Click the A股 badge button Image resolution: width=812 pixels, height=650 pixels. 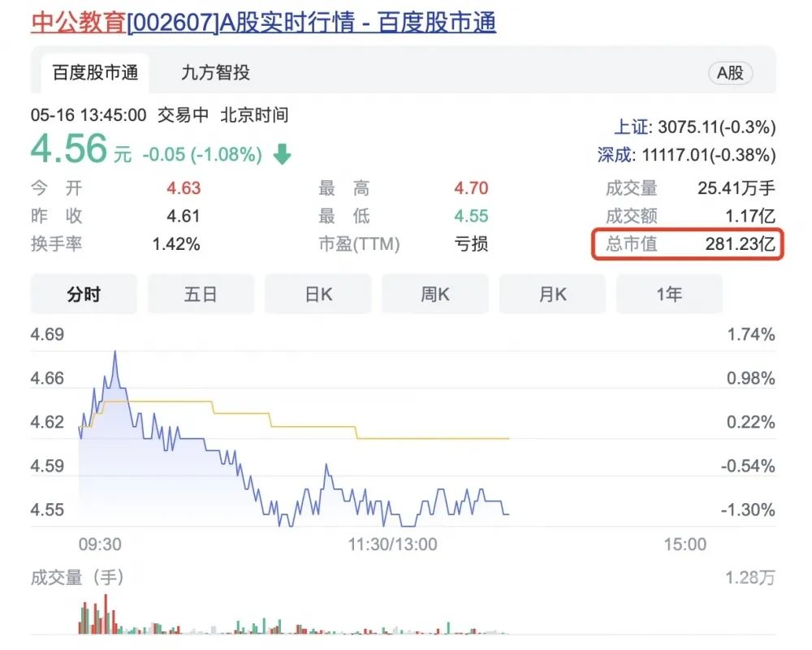730,73
